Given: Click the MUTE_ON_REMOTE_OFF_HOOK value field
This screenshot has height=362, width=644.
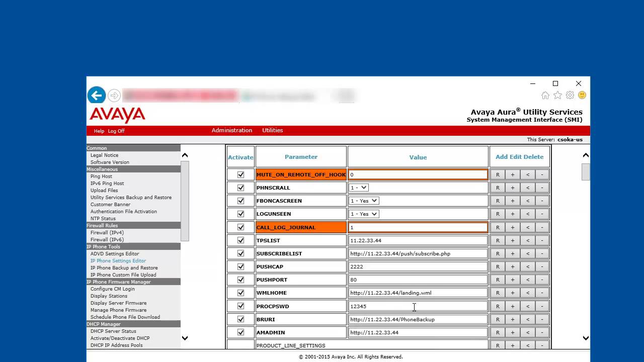Looking at the screenshot, I should pyautogui.click(x=418, y=174).
